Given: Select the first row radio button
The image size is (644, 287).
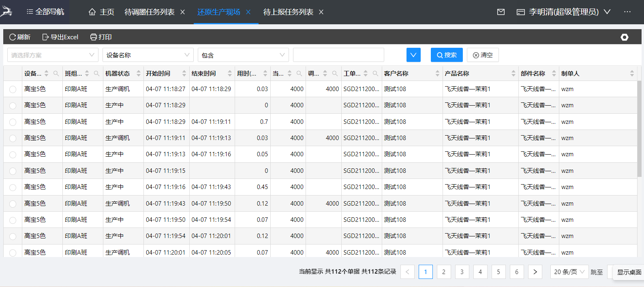Looking at the screenshot, I should [x=13, y=89].
